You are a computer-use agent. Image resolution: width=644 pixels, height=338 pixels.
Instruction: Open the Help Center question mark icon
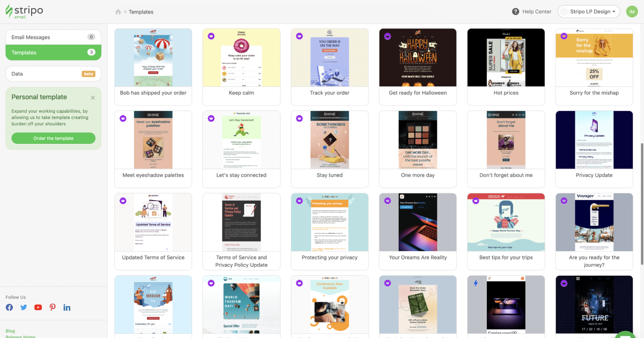516,11
